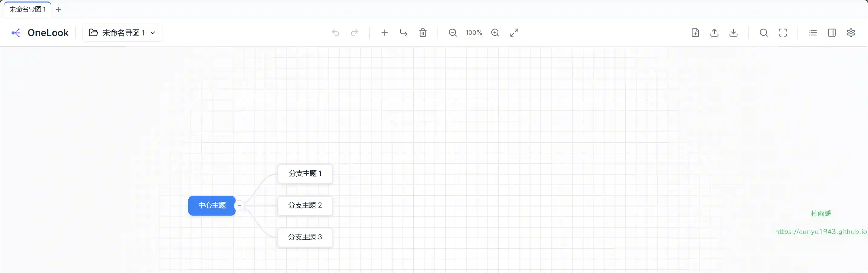
Task: Enter fullscreen mode via corner-brackets icon
Action: [x=783, y=33]
